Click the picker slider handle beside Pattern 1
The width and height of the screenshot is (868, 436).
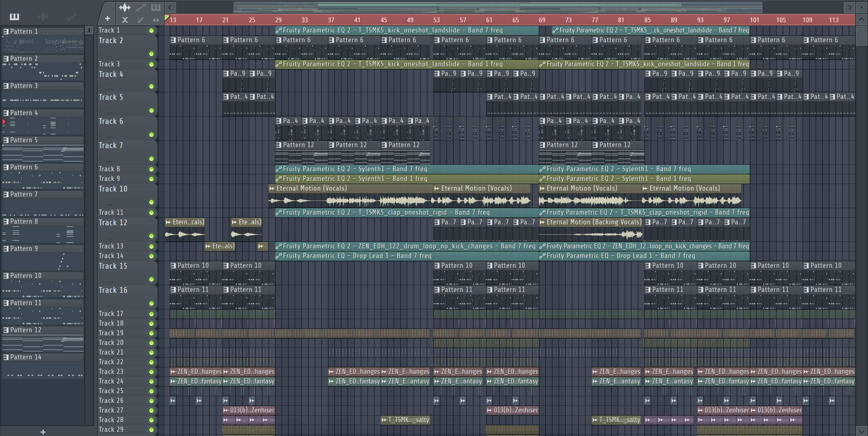point(89,30)
